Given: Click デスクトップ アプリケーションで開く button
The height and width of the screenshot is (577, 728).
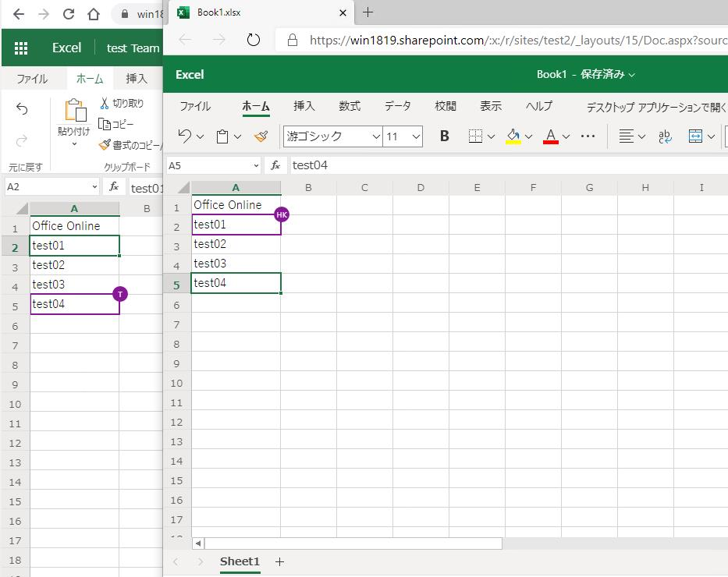Looking at the screenshot, I should [656, 107].
